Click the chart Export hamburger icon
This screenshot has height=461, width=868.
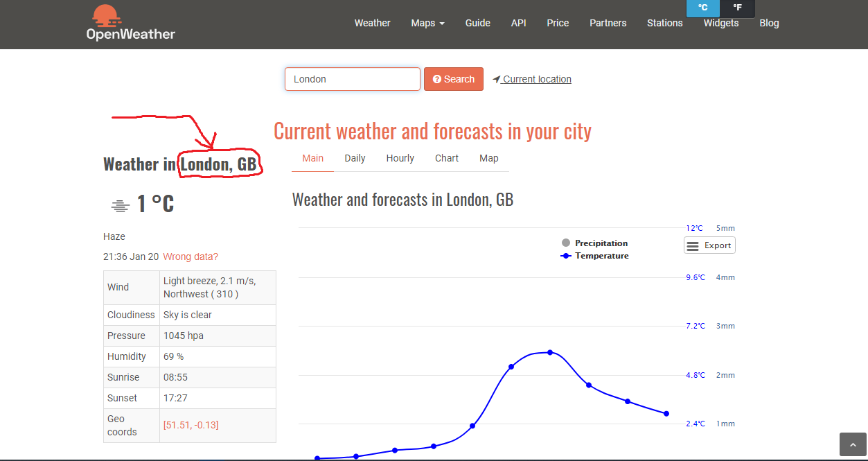tap(693, 245)
